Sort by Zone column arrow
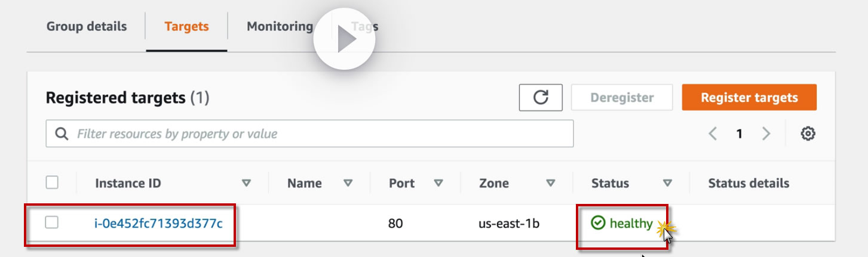The width and height of the screenshot is (868, 257). [551, 184]
